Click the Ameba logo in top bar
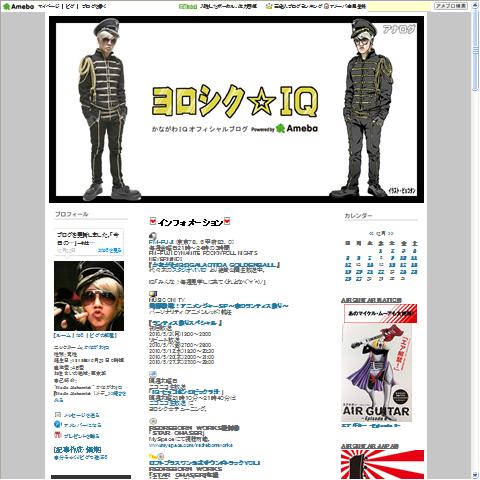Viewport: 480px width, 480px height. [x=18, y=6]
